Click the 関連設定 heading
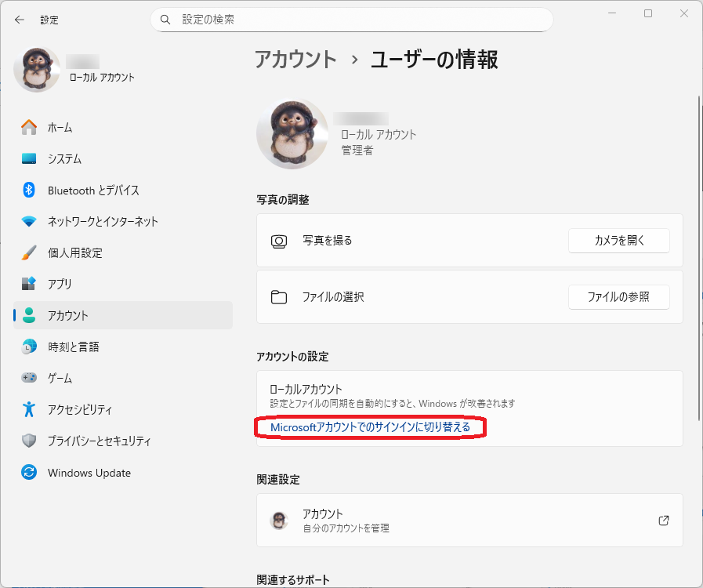This screenshot has width=703, height=588. 278,480
